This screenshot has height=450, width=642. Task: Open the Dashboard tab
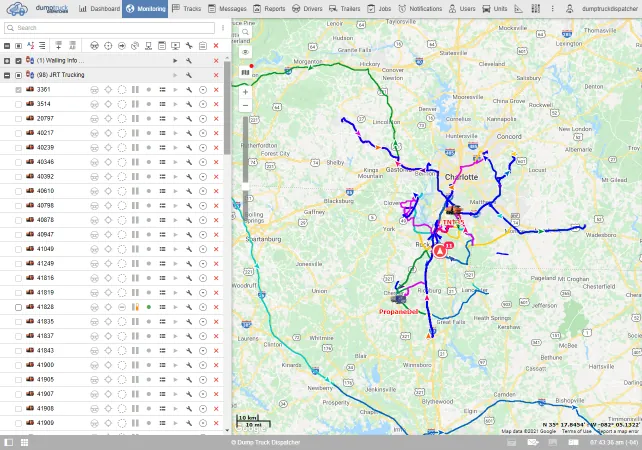(x=99, y=9)
